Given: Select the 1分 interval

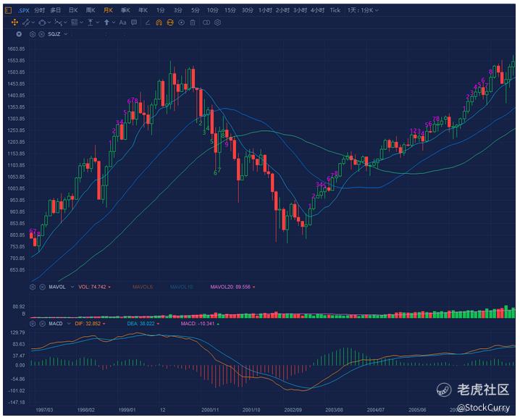Looking at the screenshot, I should click(161, 10).
